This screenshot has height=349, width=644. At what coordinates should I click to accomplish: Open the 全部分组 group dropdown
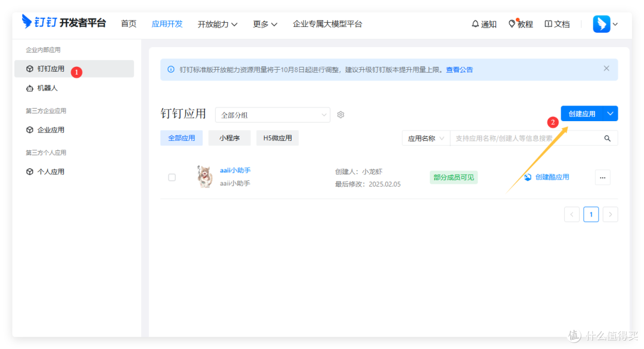273,115
